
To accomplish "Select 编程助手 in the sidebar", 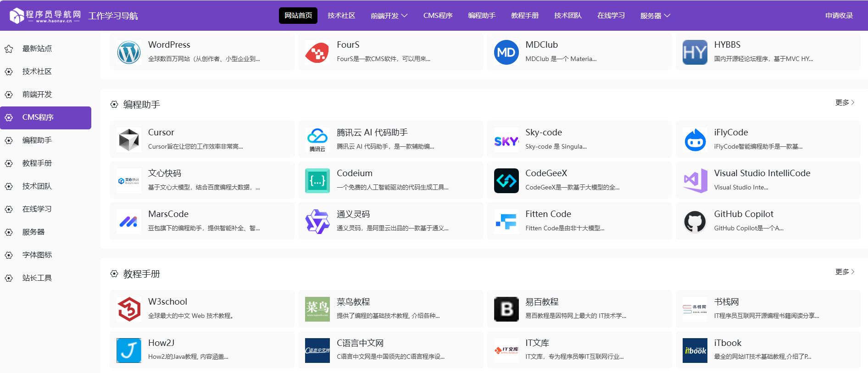I will coord(45,140).
